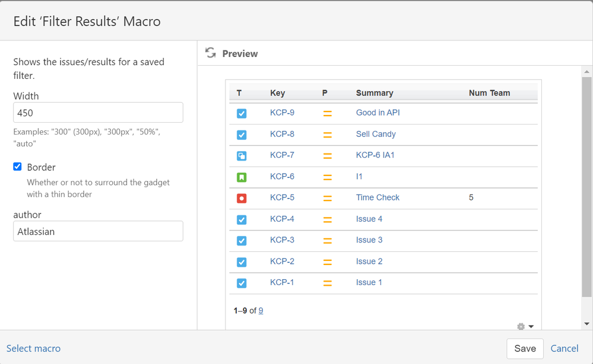
Task: Click the priority icon next to KCP-1
Action: [x=326, y=283]
